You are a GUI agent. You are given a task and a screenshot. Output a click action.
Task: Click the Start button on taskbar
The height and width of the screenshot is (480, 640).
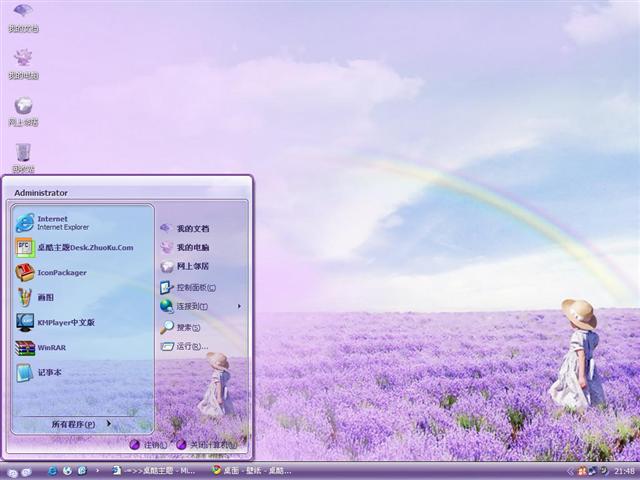pos(13,473)
